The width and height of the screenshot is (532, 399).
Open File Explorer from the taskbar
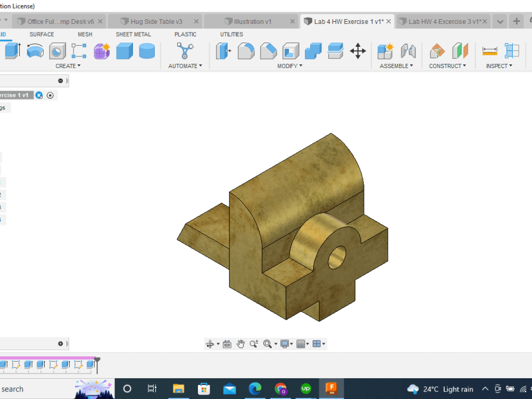(178, 389)
